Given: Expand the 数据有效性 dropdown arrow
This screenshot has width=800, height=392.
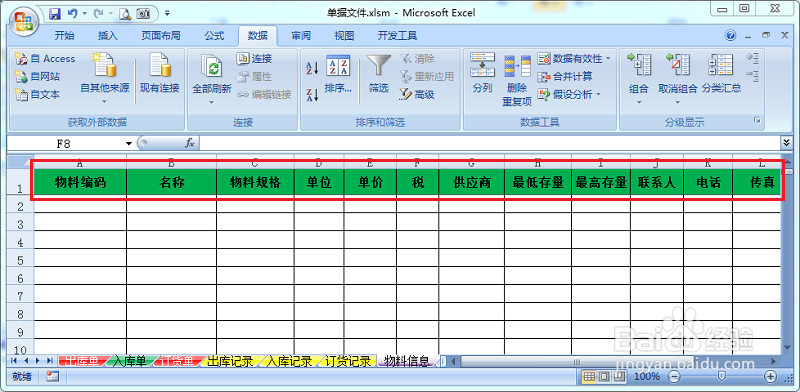Looking at the screenshot, I should tap(608, 59).
